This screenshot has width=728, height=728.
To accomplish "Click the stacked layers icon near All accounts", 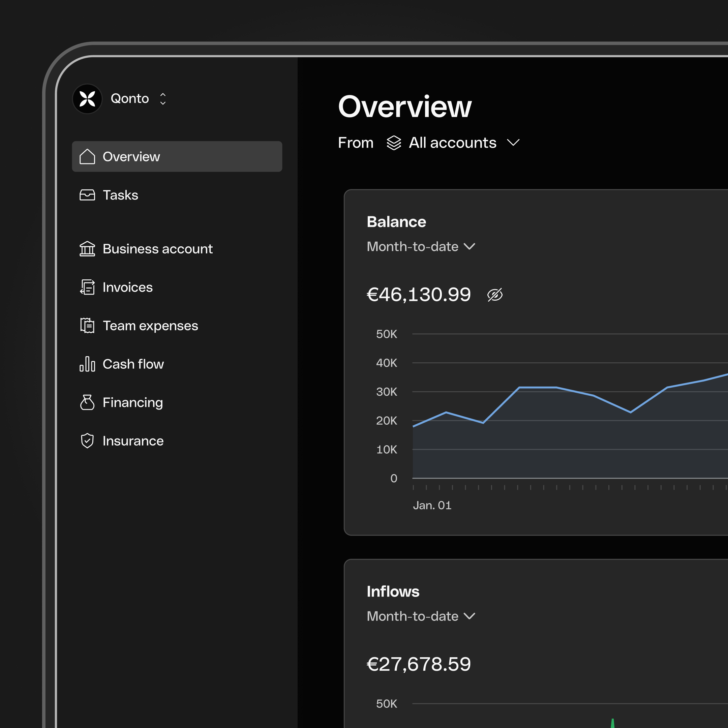I will point(394,143).
